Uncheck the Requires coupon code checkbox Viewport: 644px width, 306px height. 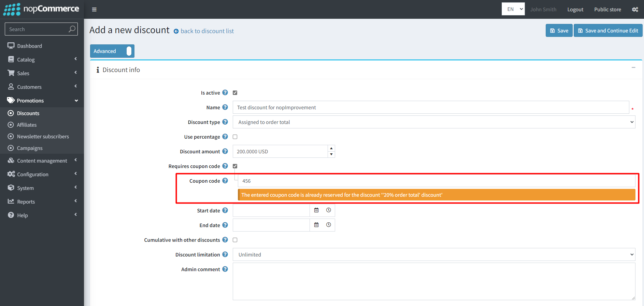click(235, 166)
